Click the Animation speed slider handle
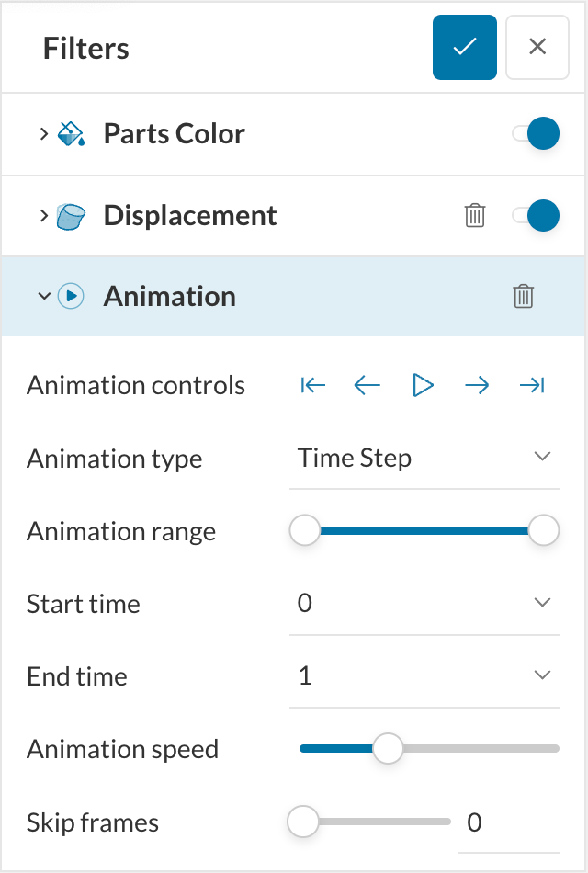Viewport: 588px width, 873px height. (x=388, y=749)
